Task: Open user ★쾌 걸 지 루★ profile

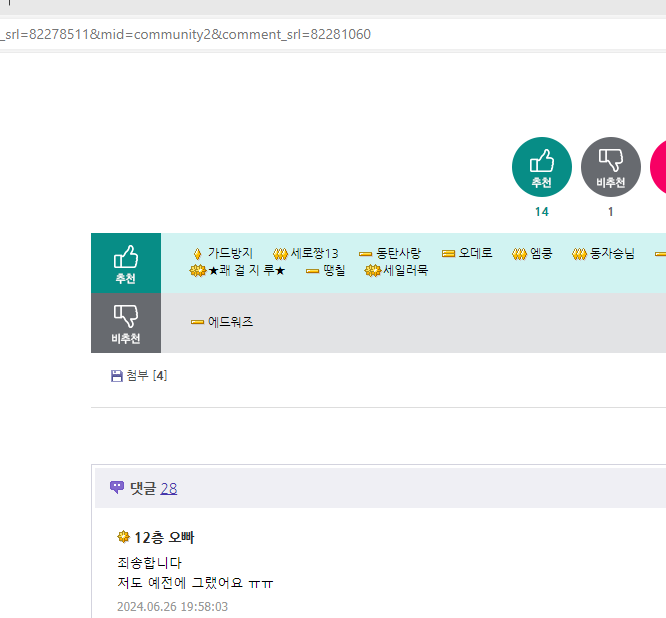Action: pos(247,271)
